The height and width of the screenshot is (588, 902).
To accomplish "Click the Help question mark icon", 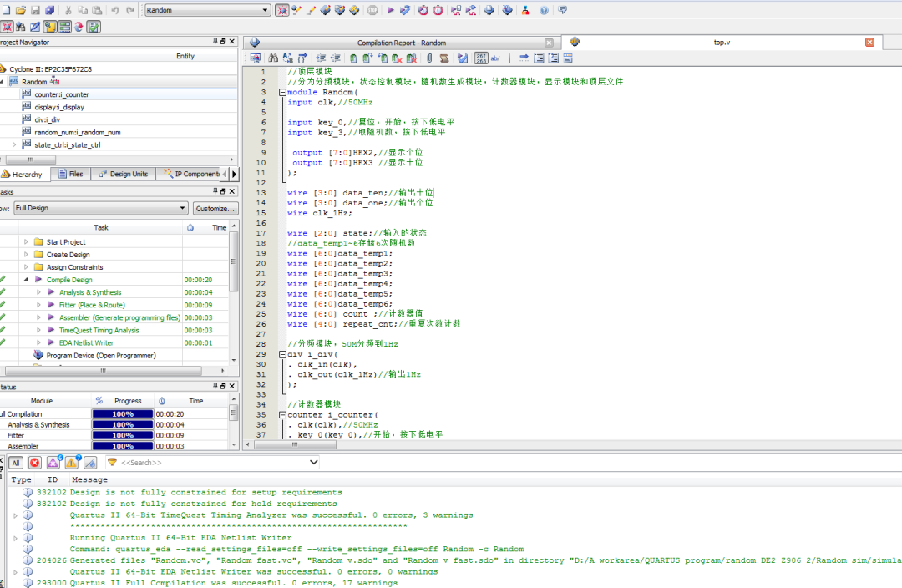I will tap(544, 10).
